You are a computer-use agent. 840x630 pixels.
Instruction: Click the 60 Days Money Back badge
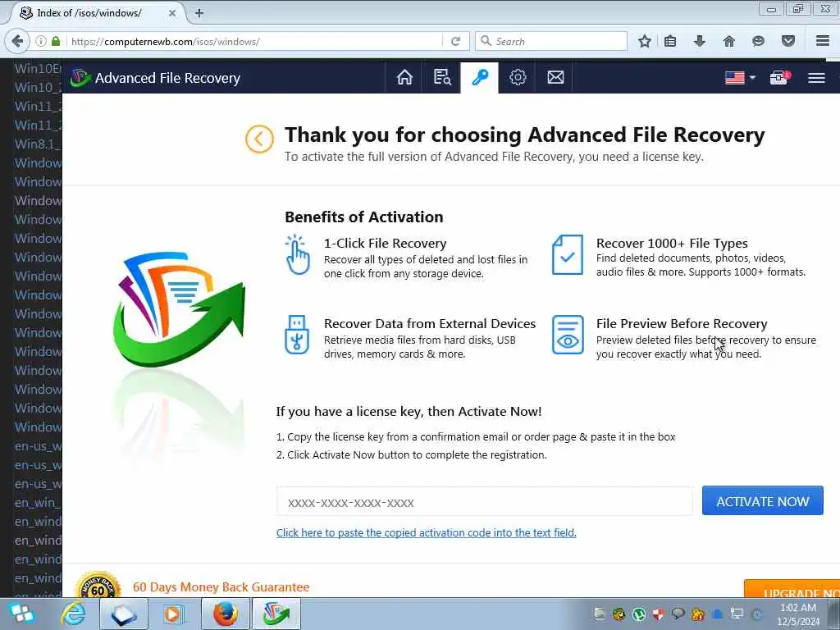(x=97, y=585)
